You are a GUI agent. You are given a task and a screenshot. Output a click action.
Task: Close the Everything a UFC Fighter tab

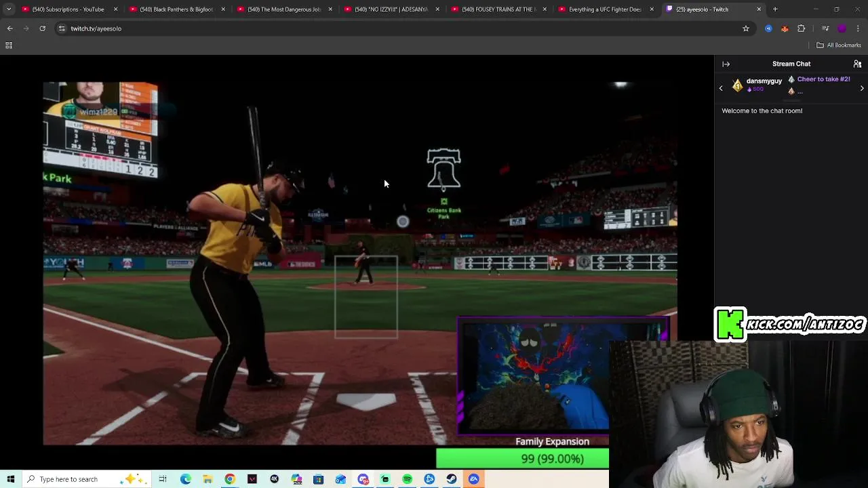[x=652, y=9]
